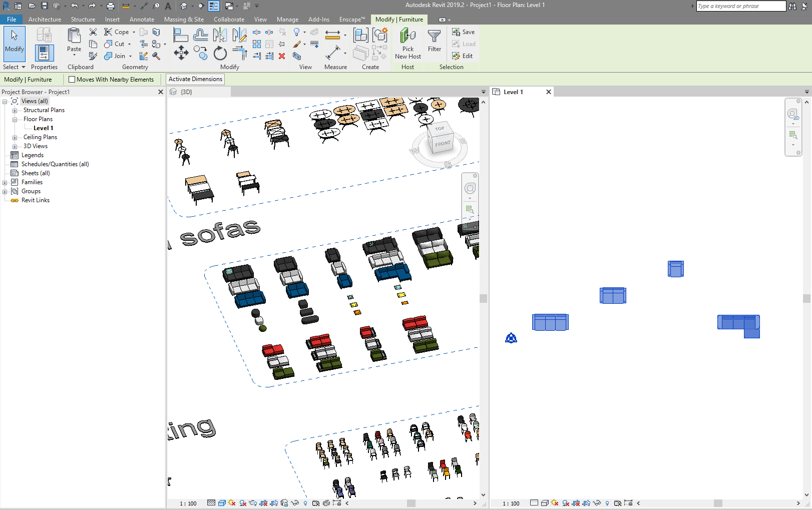
Task: Expand the 3D Views tree node
Action: (x=15, y=147)
